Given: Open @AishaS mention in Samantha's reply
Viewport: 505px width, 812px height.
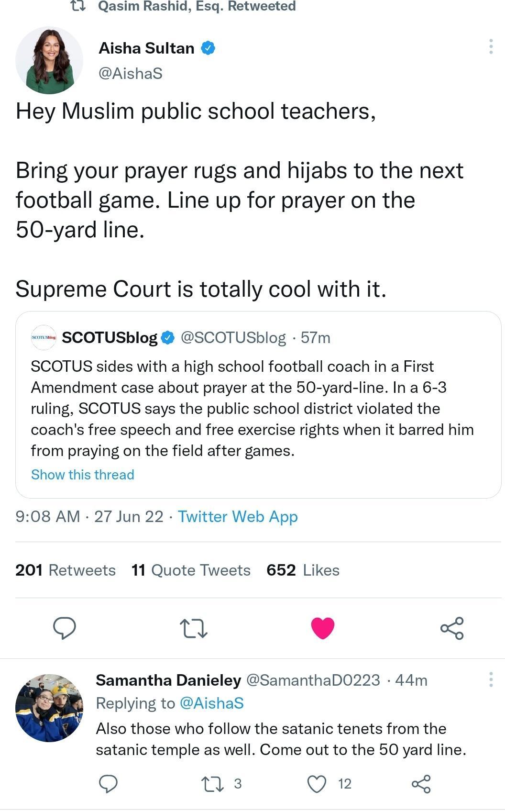Looking at the screenshot, I should [x=212, y=703].
